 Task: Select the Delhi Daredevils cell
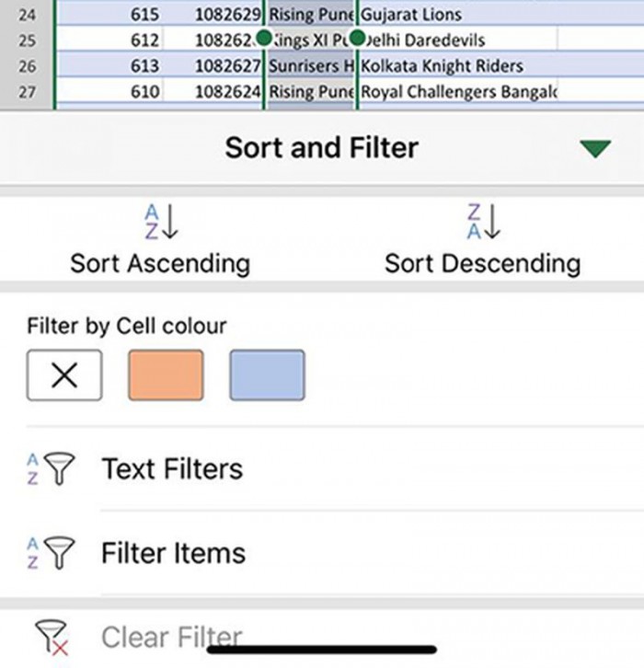(458, 40)
